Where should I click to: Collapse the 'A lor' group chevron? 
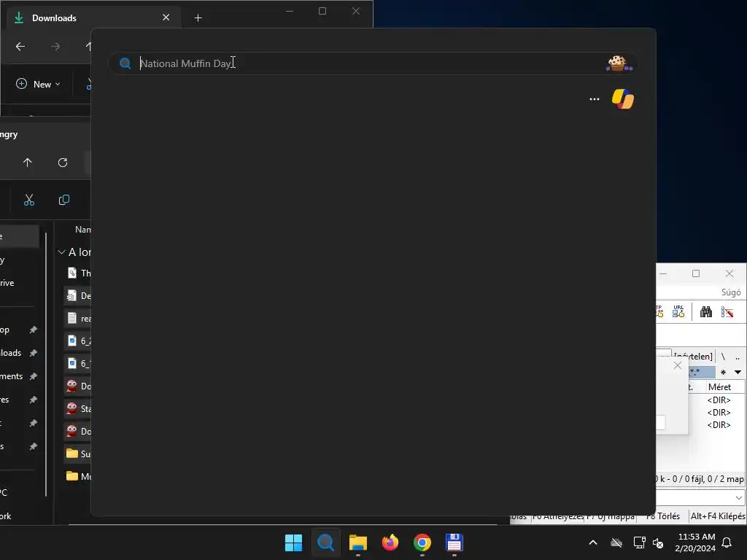61,252
